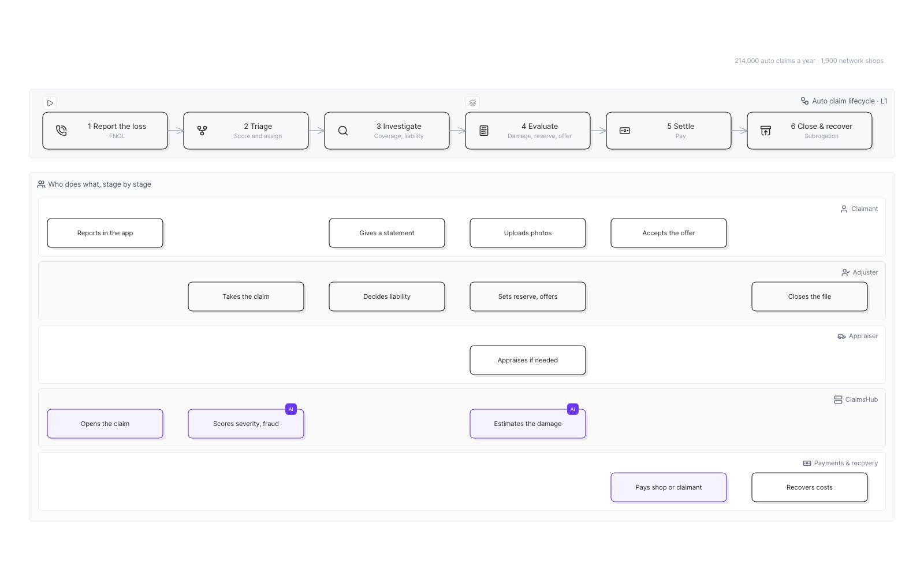924x578 pixels.
Task: Click the Accepts the offer box
Action: (669, 233)
